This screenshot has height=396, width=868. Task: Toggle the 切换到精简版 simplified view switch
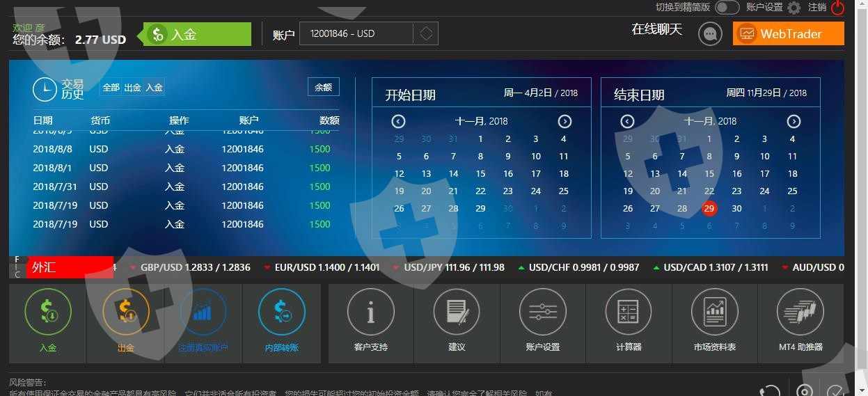pyautogui.click(x=727, y=8)
